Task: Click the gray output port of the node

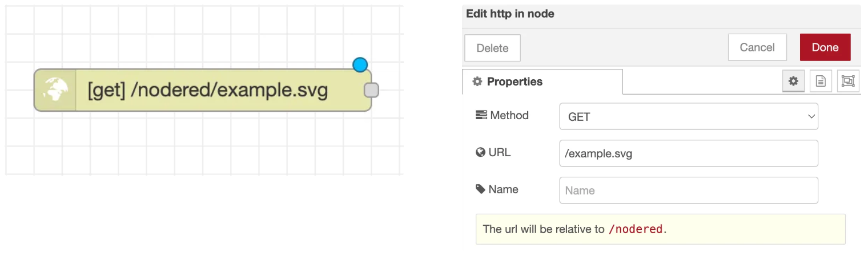Action: [371, 90]
